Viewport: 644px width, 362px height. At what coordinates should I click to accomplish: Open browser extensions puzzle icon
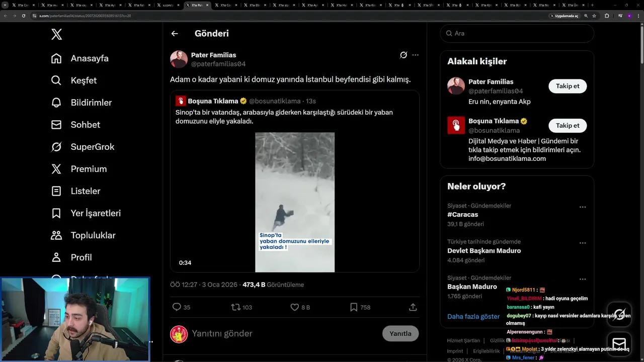point(607,16)
